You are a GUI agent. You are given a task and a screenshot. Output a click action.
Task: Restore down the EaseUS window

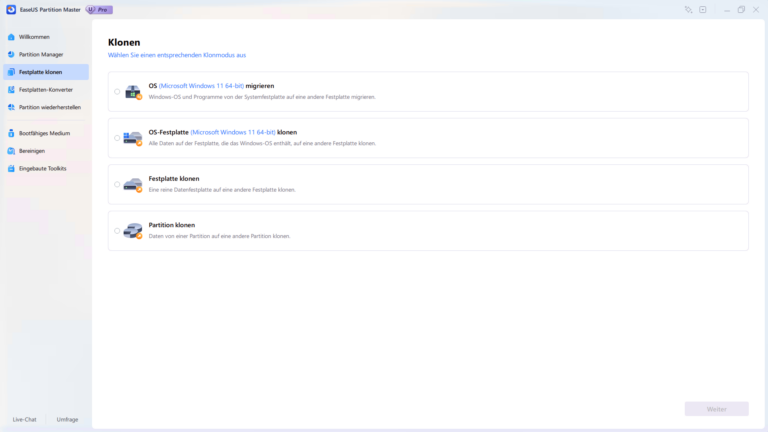(741, 10)
